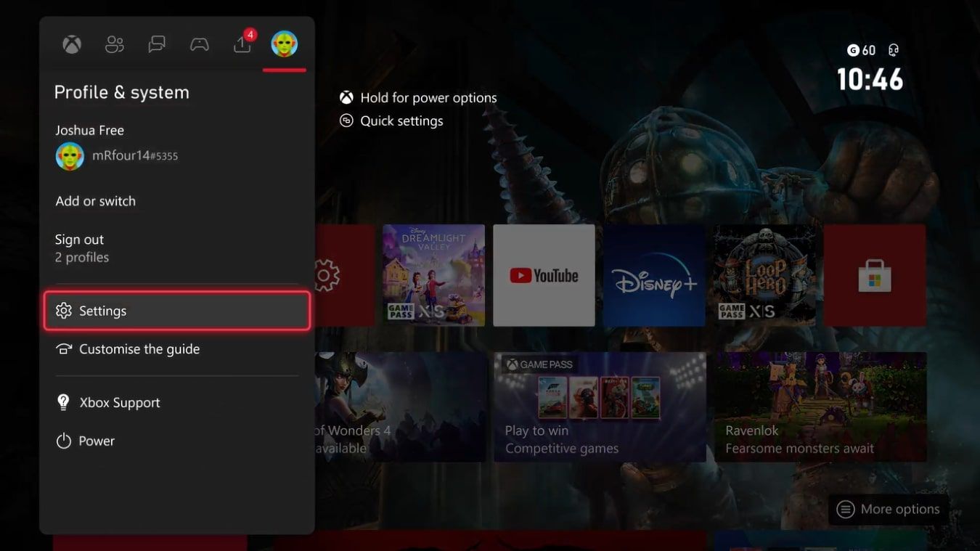This screenshot has height=551, width=980.
Task: Open Xbox Support
Action: tap(119, 402)
